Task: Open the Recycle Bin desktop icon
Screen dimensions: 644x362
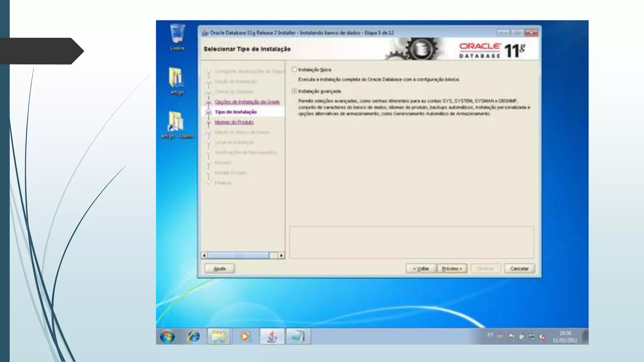Action: pos(177,35)
